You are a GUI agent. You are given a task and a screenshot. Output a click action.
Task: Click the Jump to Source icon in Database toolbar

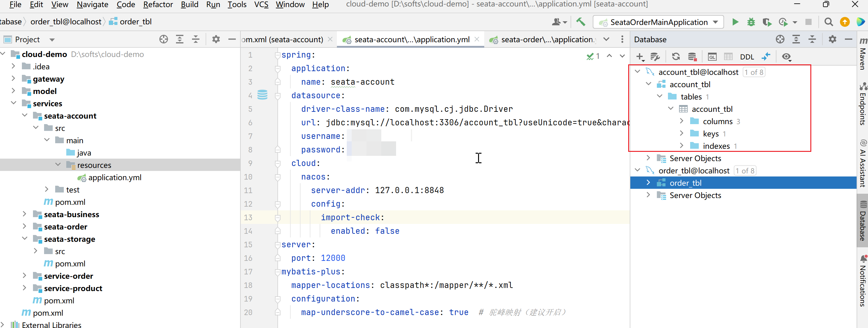click(766, 57)
